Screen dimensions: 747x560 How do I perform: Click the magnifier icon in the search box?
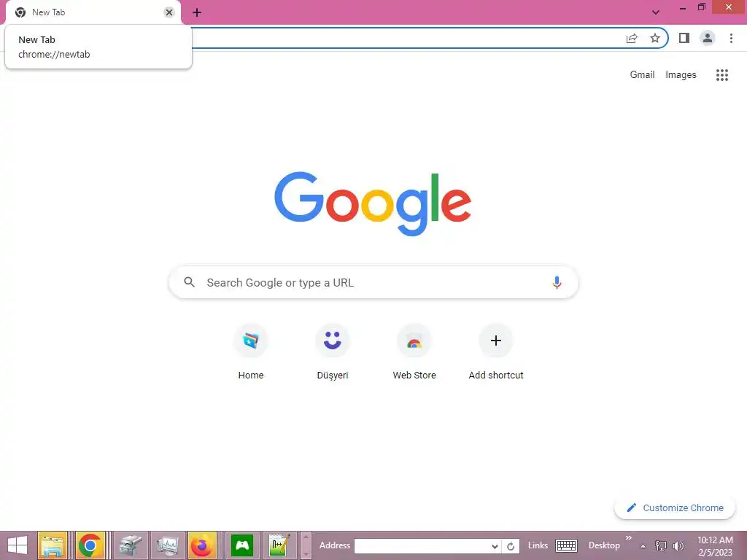(x=189, y=282)
